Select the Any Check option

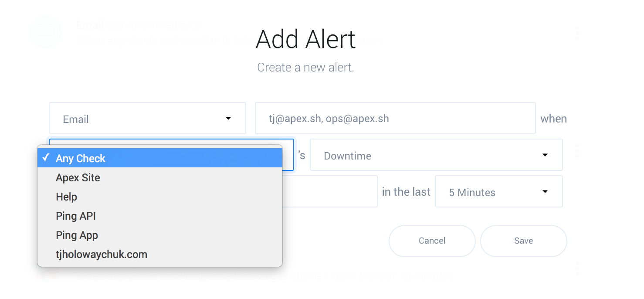point(81,158)
